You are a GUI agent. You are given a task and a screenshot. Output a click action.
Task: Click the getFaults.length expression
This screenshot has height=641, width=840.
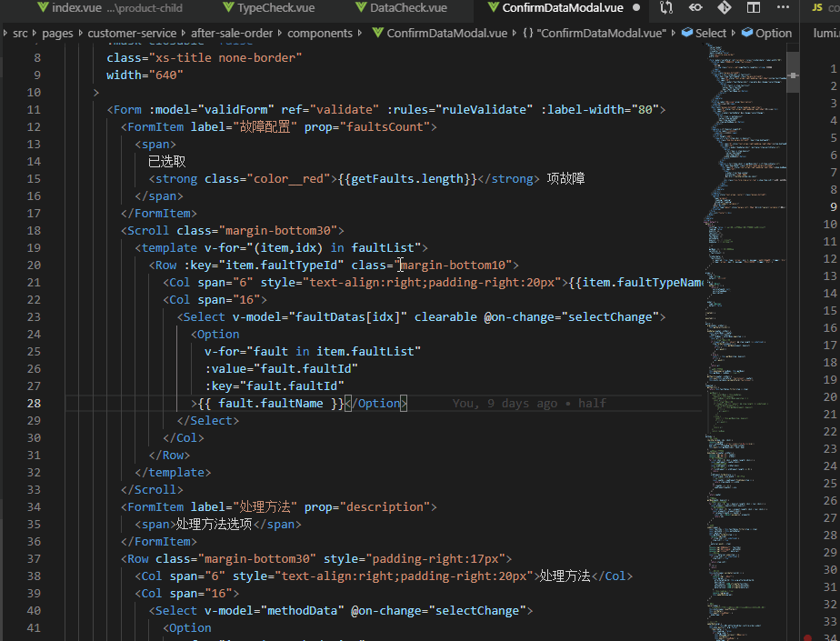point(407,178)
